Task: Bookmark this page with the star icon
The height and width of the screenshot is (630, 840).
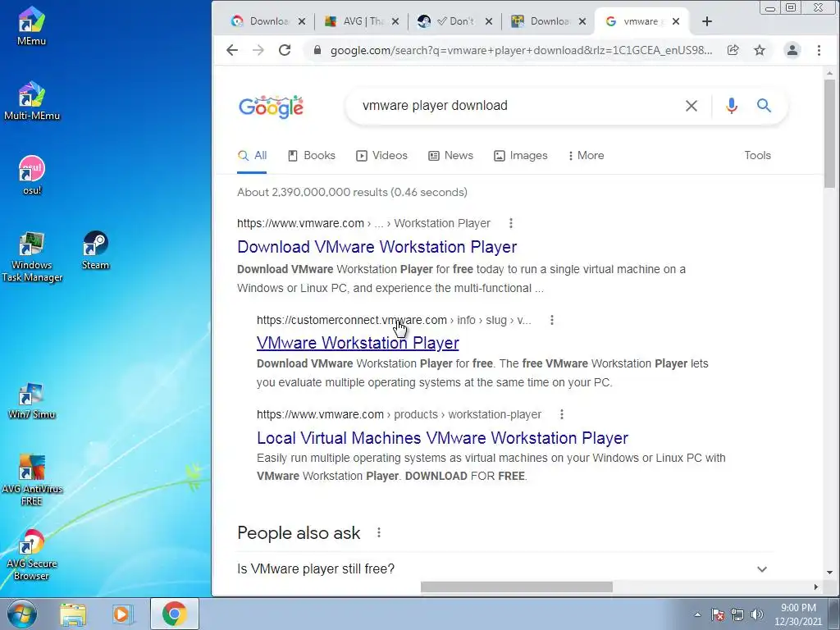Action: click(759, 50)
